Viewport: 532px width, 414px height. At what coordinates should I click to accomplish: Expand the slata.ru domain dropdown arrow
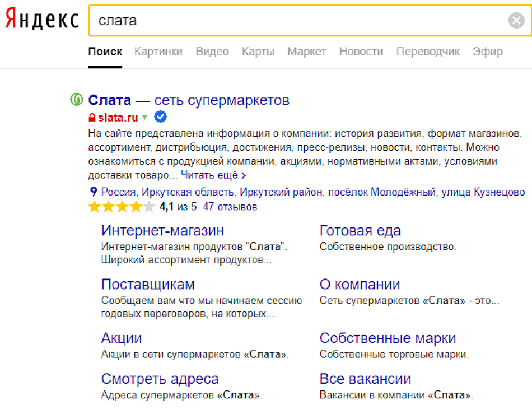145,118
